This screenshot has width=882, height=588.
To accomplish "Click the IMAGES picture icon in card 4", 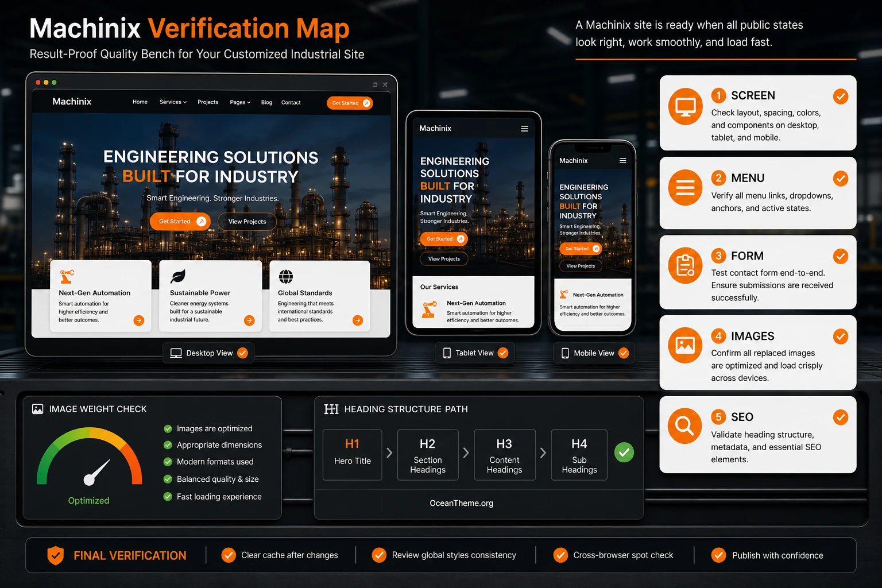I will (685, 345).
